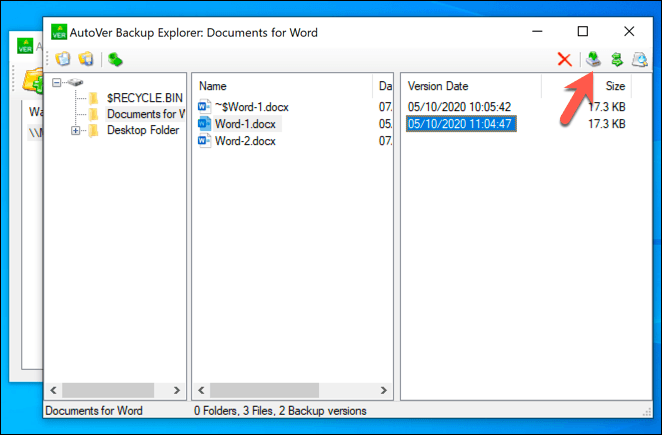The height and width of the screenshot is (435, 662).
Task: Click the magnifier view version icon
Action: pos(640,60)
